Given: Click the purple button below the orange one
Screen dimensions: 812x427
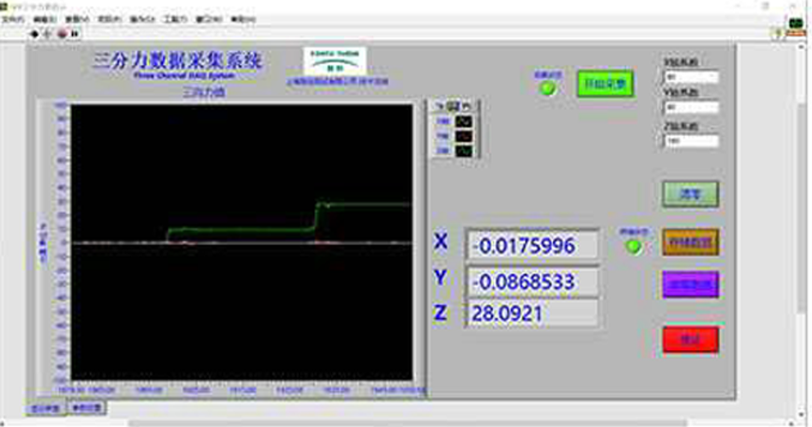Looking at the screenshot, I should click(x=690, y=284).
